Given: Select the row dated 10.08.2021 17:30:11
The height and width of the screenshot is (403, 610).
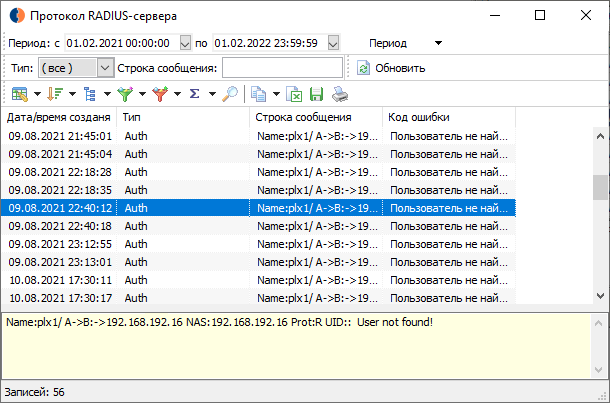Looking at the screenshot, I should 258,280.
